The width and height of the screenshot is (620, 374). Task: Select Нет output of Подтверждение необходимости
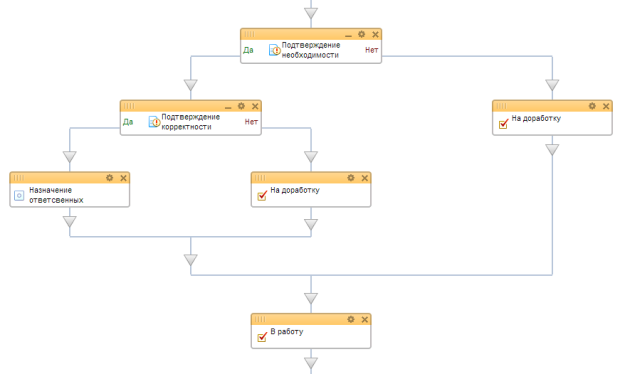(372, 50)
